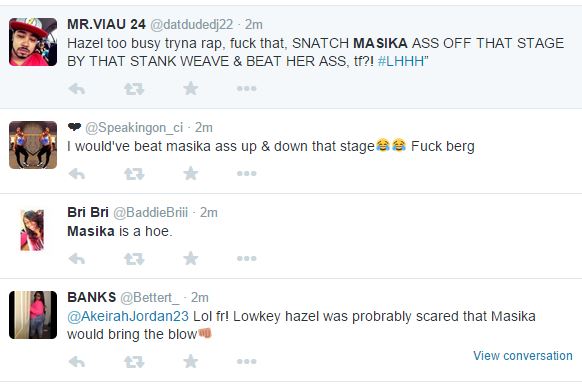Open more options on @Speakingon_ci's tweet
This screenshot has height=391, width=582.
[x=246, y=173]
